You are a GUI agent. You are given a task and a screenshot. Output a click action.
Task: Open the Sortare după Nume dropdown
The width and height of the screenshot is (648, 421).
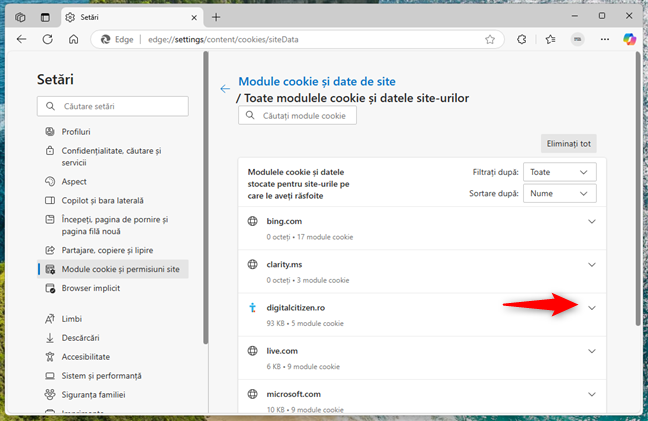tap(560, 193)
